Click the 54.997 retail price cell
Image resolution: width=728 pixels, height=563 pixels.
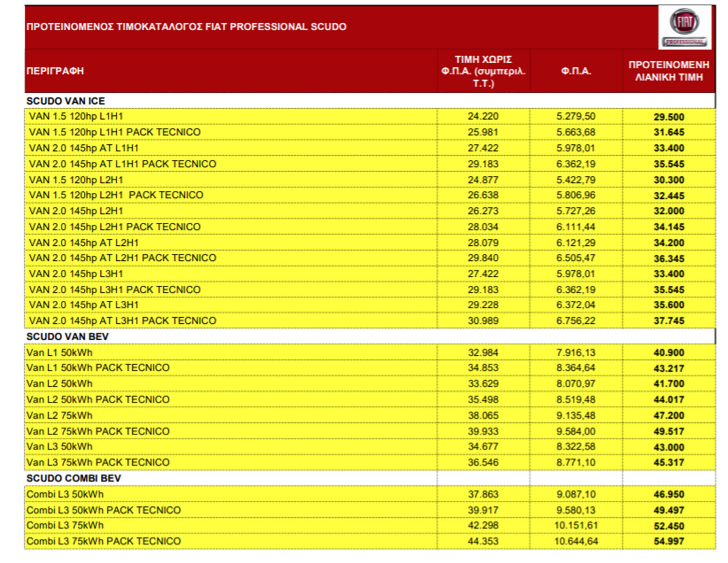click(x=669, y=541)
